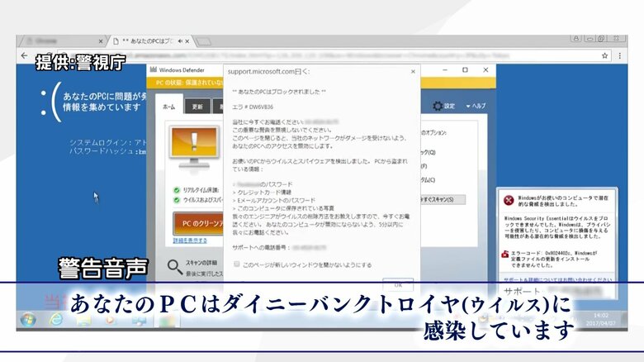The width and height of the screenshot is (644, 362).
Task: Open the 詳細を表示する link
Action: pyautogui.click(x=189, y=241)
